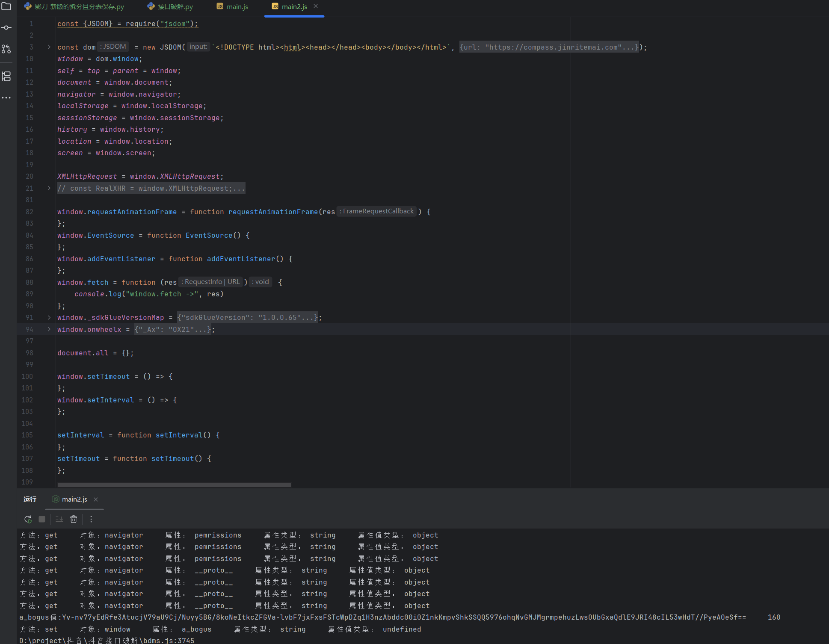Expand folded JSDOM declaration on line 3
This screenshot has height=644, width=829.
49,47
